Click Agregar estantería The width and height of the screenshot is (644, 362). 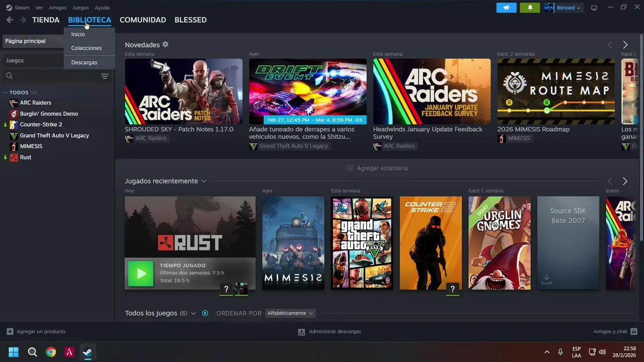tap(377, 168)
